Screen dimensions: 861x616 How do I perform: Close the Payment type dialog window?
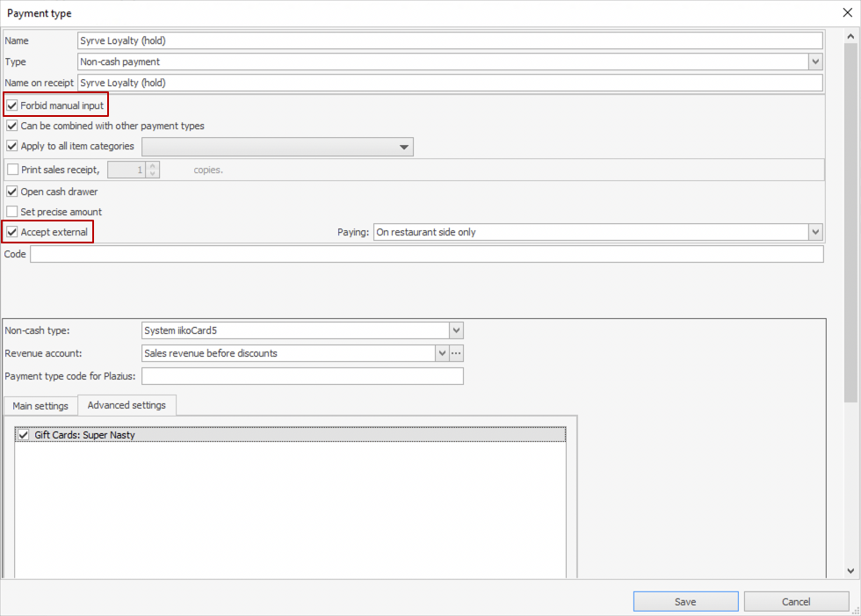[x=845, y=13]
